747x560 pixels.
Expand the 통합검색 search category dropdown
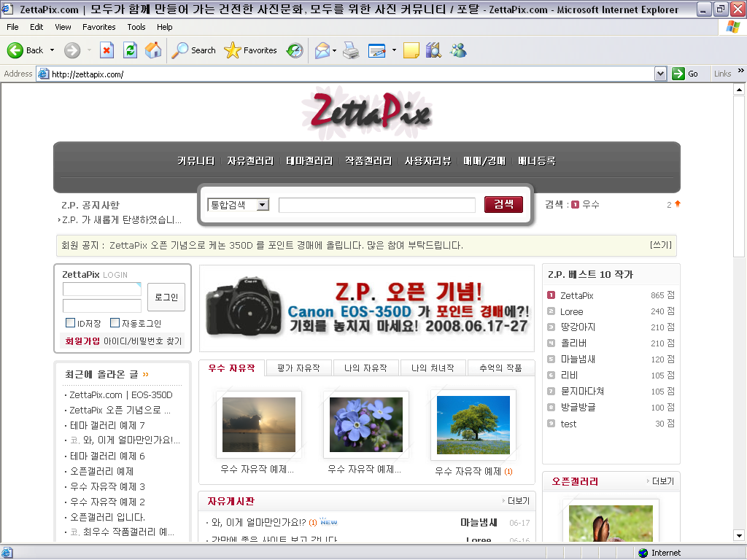pos(263,205)
